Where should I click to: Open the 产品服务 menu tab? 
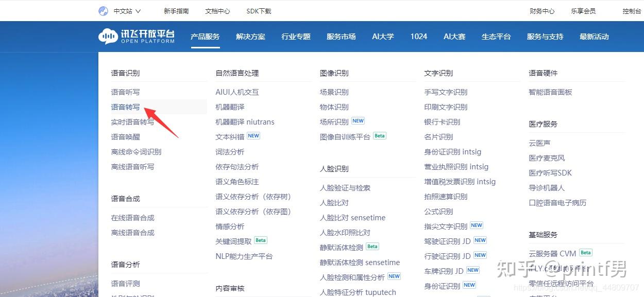[x=205, y=37]
